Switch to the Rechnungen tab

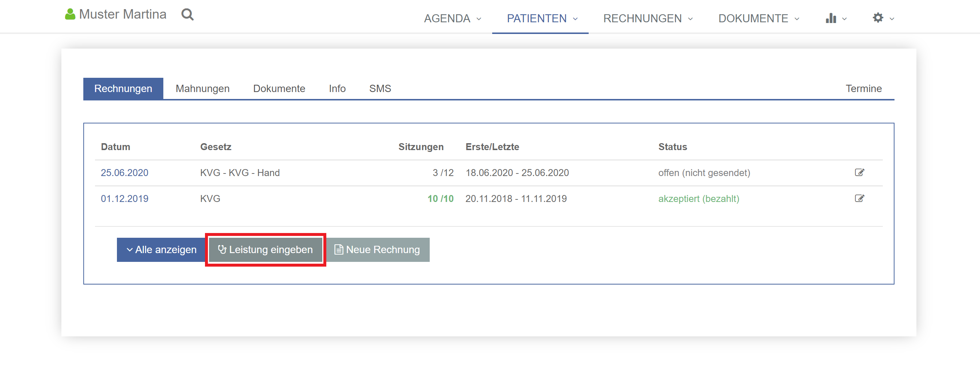point(123,89)
